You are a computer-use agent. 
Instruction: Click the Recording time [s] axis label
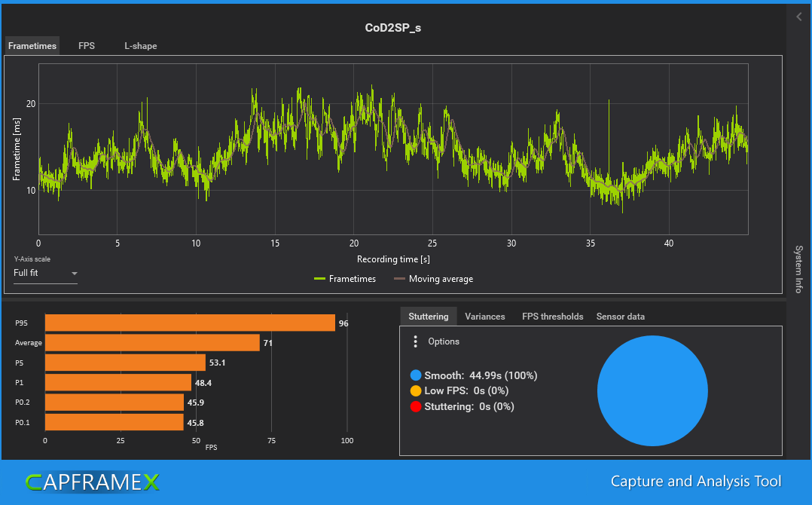[393, 259]
